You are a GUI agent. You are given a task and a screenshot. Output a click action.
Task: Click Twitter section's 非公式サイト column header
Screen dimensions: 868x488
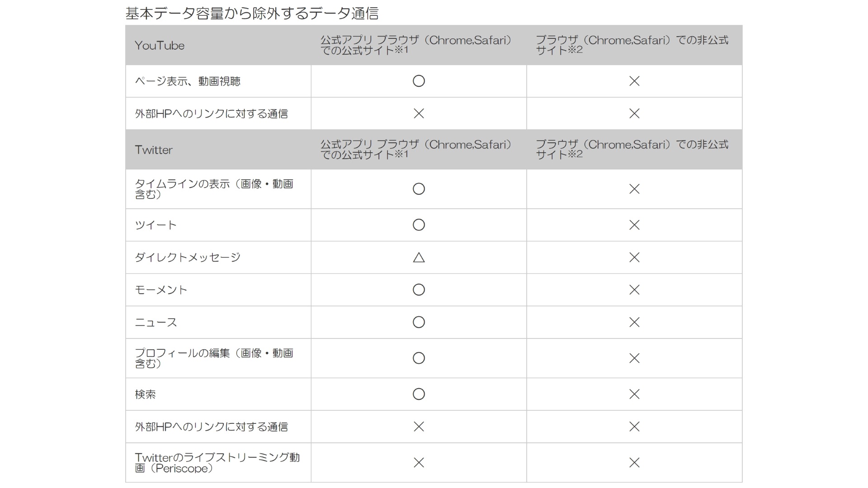[x=632, y=150]
